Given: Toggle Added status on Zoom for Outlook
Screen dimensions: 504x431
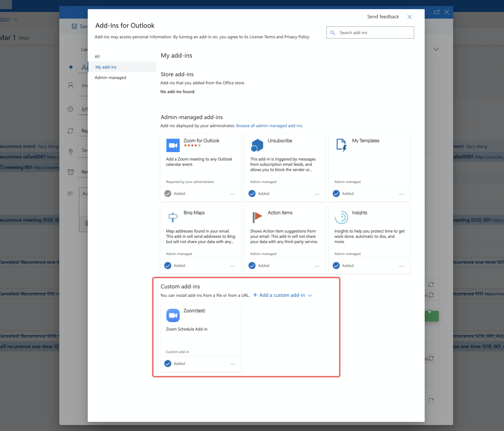Looking at the screenshot, I should pyautogui.click(x=168, y=193).
